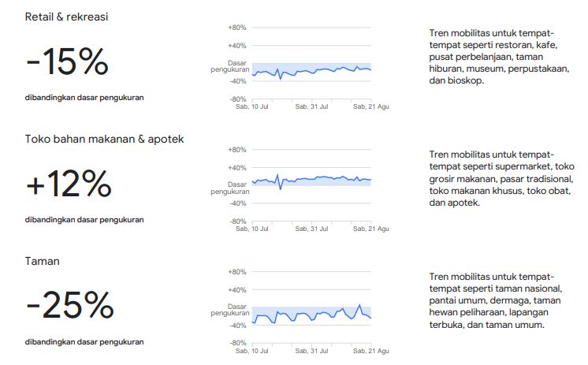Select the +12% value

pos(69,184)
